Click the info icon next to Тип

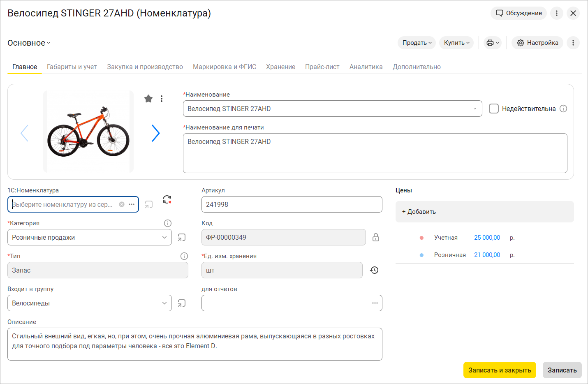(184, 256)
